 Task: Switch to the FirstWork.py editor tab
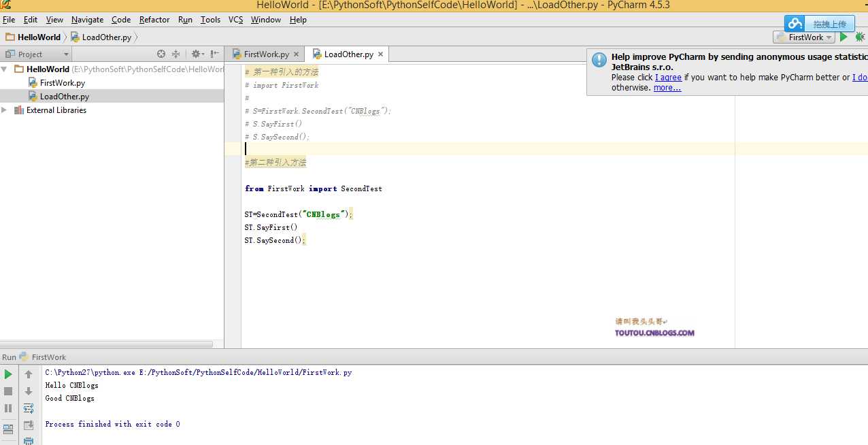(266, 54)
